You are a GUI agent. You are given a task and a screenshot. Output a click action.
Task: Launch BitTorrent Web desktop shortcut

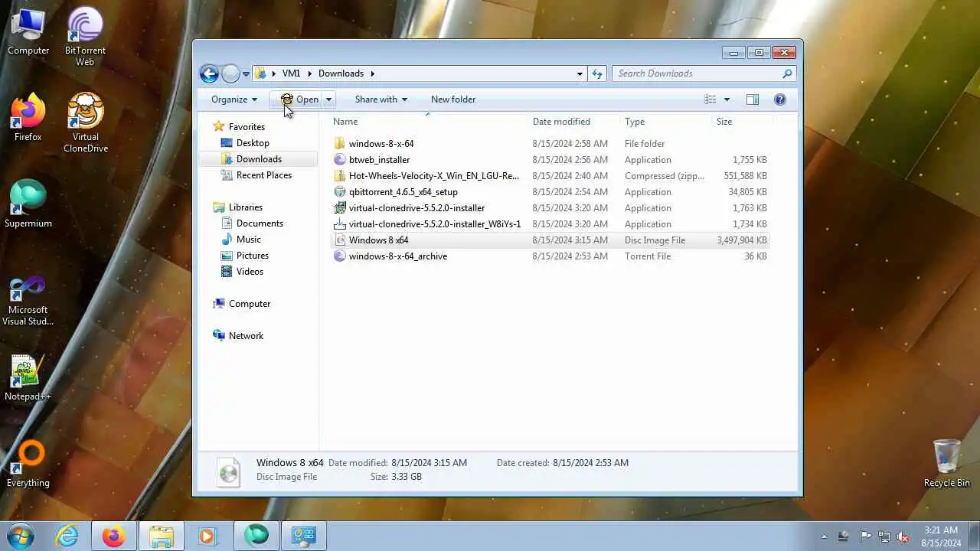point(85,37)
